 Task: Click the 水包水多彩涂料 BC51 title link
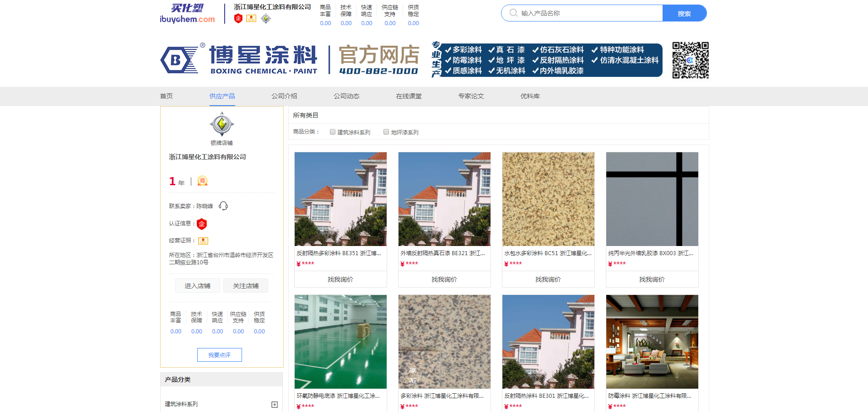[548, 253]
